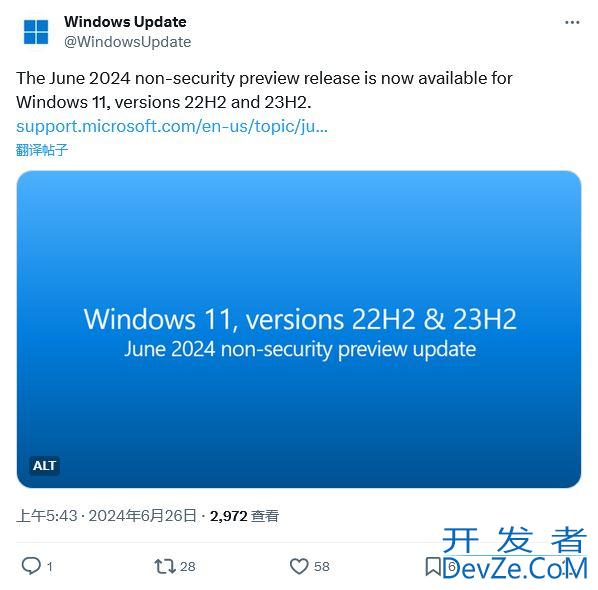
Task: Click the repost count number 28
Action: 188,567
